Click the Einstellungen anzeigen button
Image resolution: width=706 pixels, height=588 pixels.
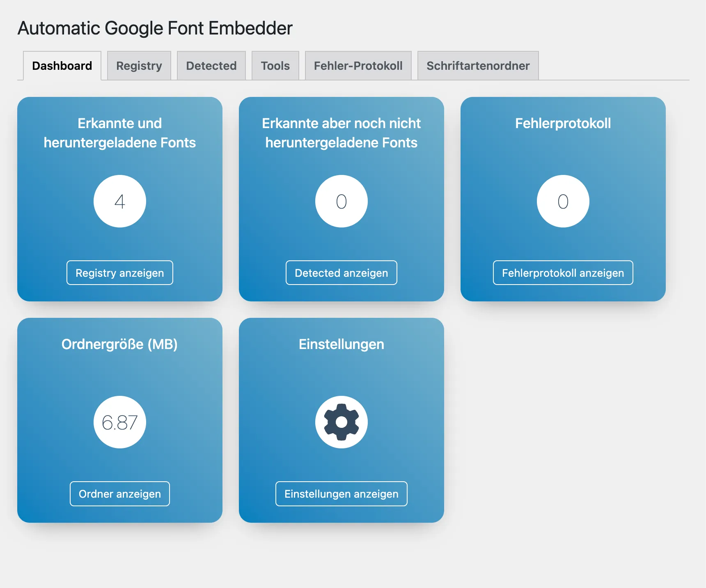[342, 494]
